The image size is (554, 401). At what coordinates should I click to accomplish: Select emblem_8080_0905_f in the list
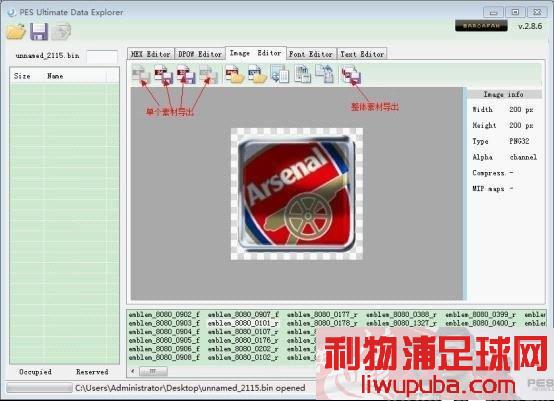(164, 340)
